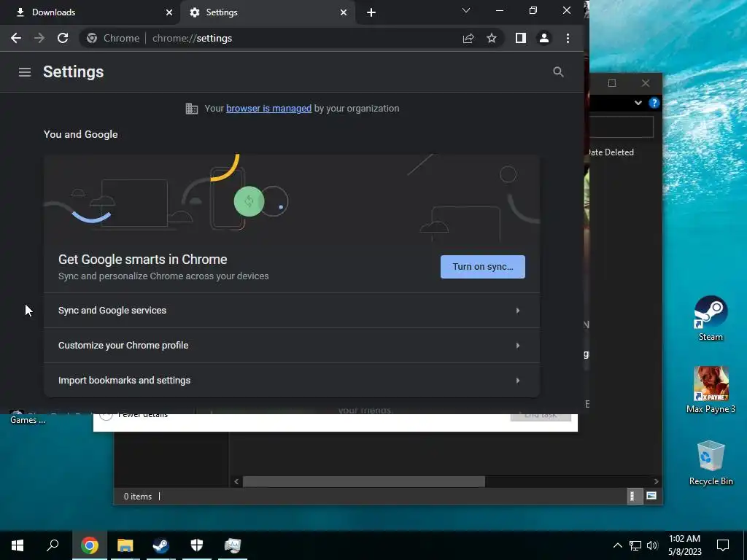Open Sync and Google services
The width and height of the screenshot is (747, 560).
point(292,311)
